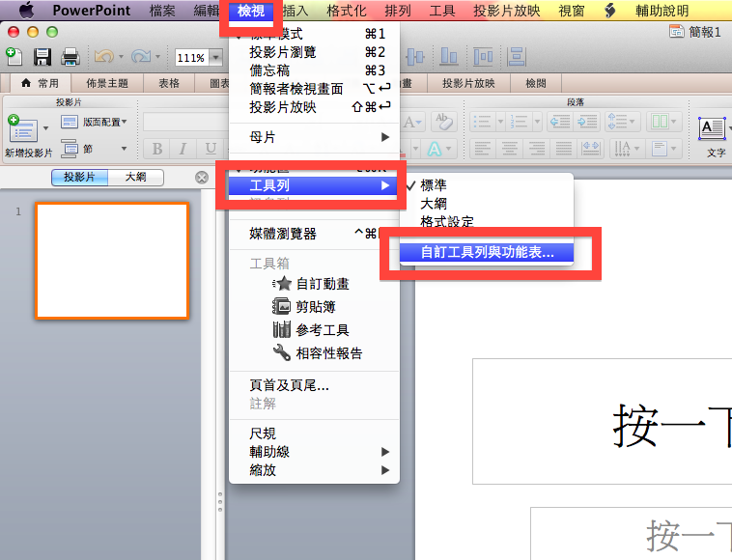Switch to the 常用 ribbon tab

(x=41, y=84)
